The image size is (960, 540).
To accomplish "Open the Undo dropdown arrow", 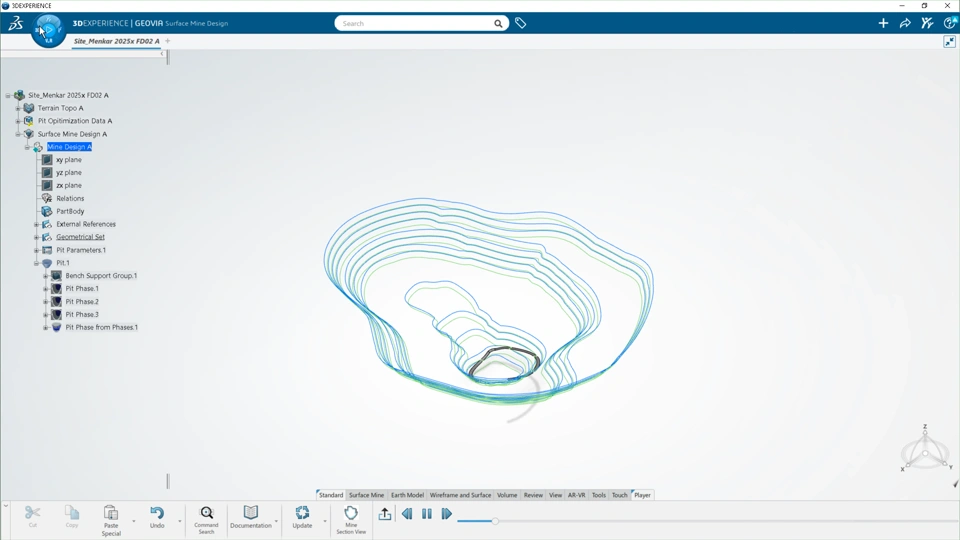I will point(179,521).
